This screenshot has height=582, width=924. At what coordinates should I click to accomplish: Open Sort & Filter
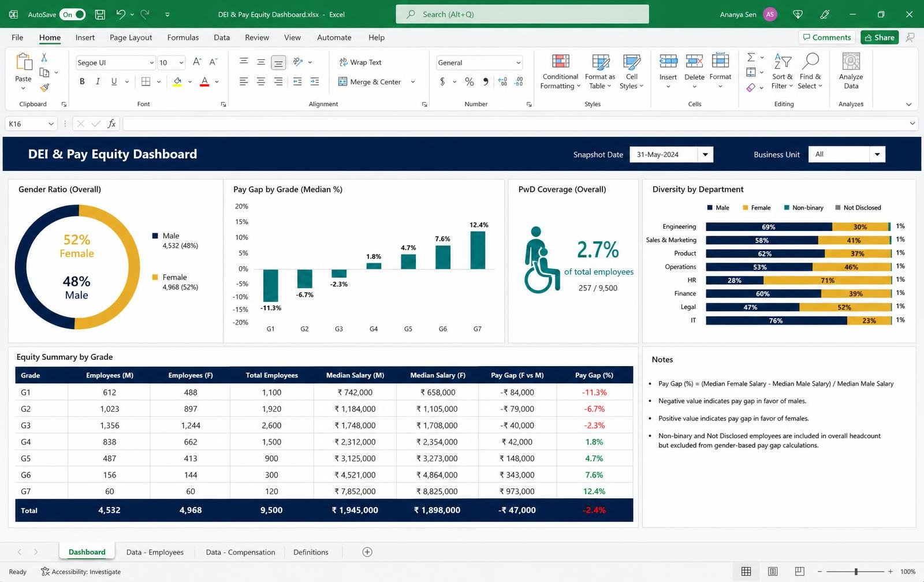tap(783, 72)
